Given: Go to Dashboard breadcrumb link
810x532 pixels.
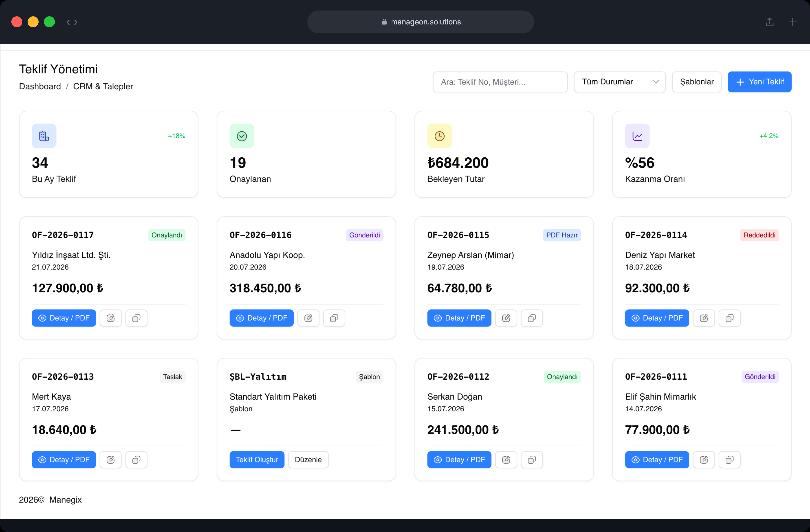Looking at the screenshot, I should [x=40, y=86].
